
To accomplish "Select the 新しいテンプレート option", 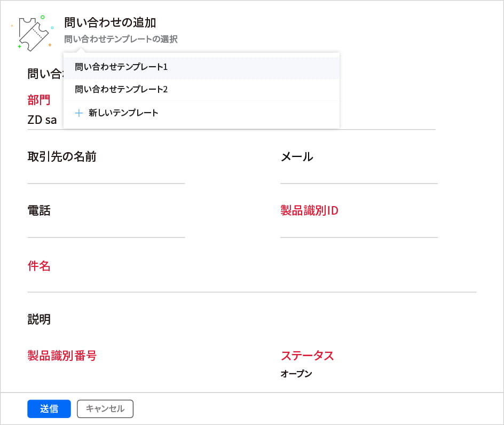I will pyautogui.click(x=123, y=113).
